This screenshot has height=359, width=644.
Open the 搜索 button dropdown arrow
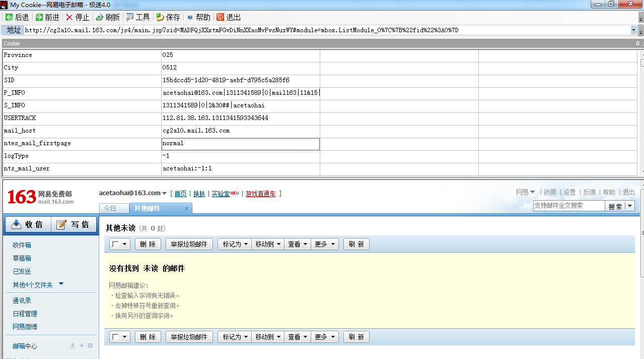[629, 206]
